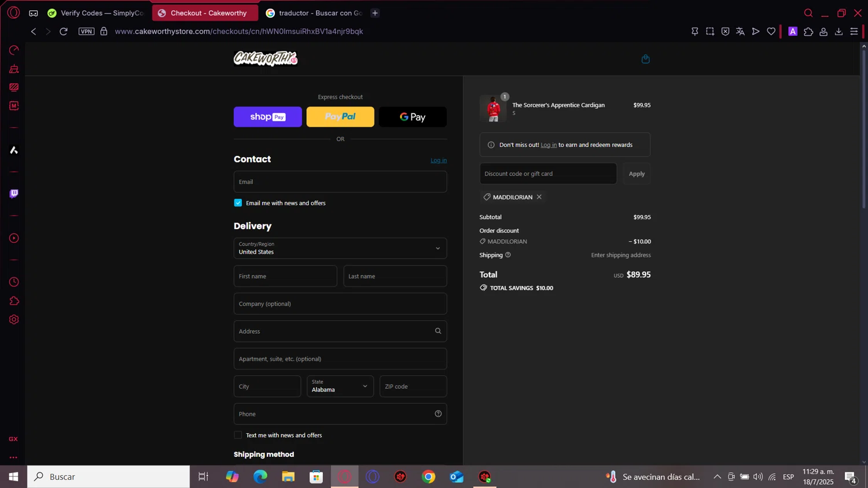Click the ZIP code field
The height and width of the screenshot is (488, 868).
point(413,386)
